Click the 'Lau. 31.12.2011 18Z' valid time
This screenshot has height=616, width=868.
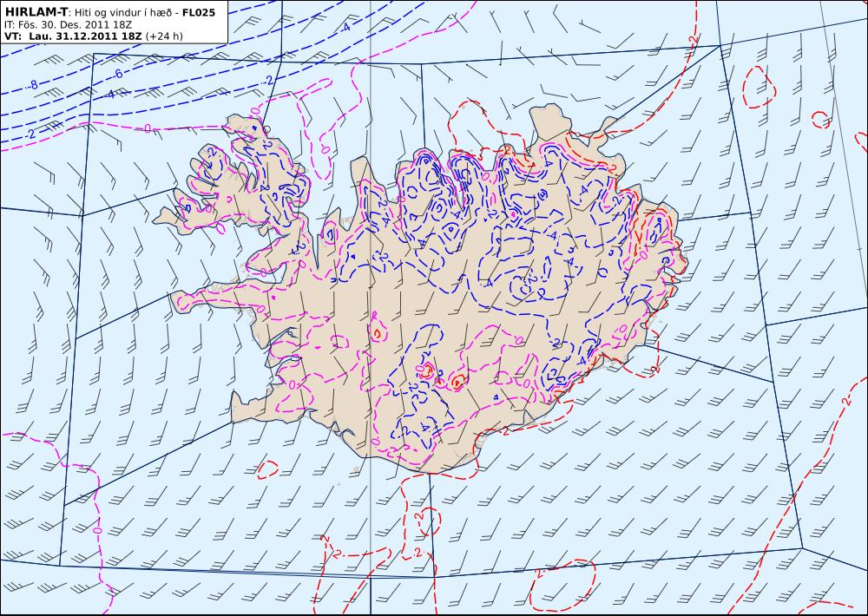[x=85, y=36]
